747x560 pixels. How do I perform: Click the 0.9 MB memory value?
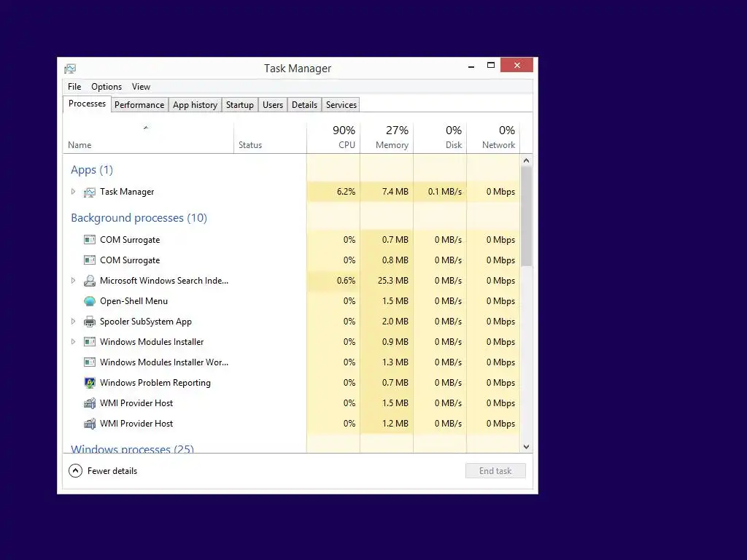coord(395,342)
